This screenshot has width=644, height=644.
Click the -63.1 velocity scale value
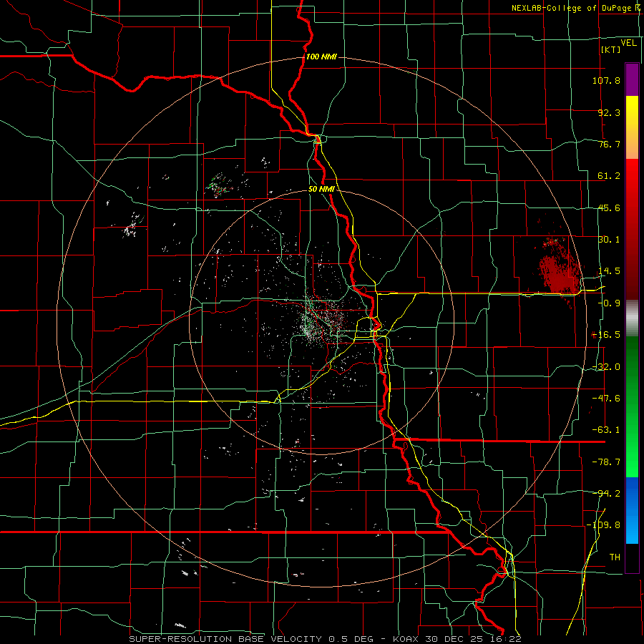tap(606, 430)
